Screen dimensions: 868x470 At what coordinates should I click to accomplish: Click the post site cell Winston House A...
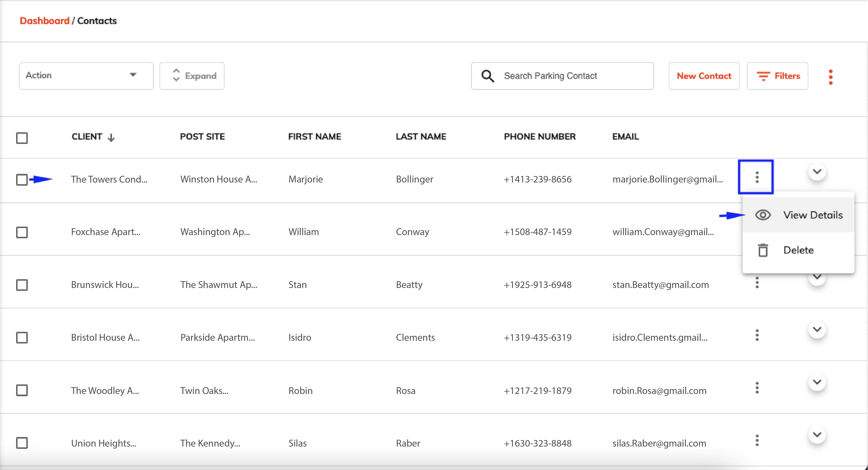pyautogui.click(x=219, y=179)
